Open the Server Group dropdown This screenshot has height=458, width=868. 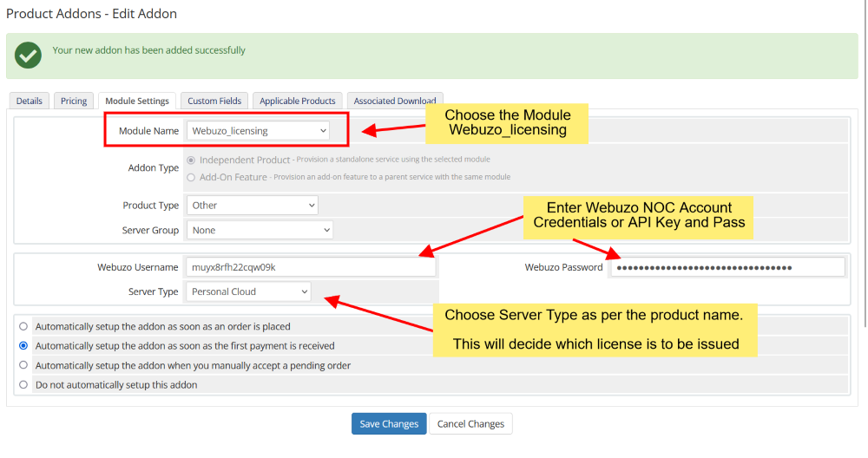[260, 230]
